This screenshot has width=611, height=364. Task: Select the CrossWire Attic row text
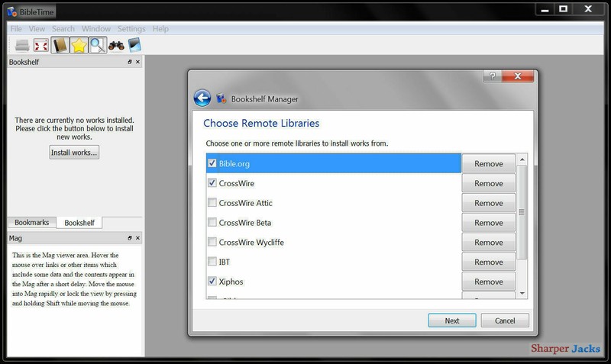[x=245, y=203]
